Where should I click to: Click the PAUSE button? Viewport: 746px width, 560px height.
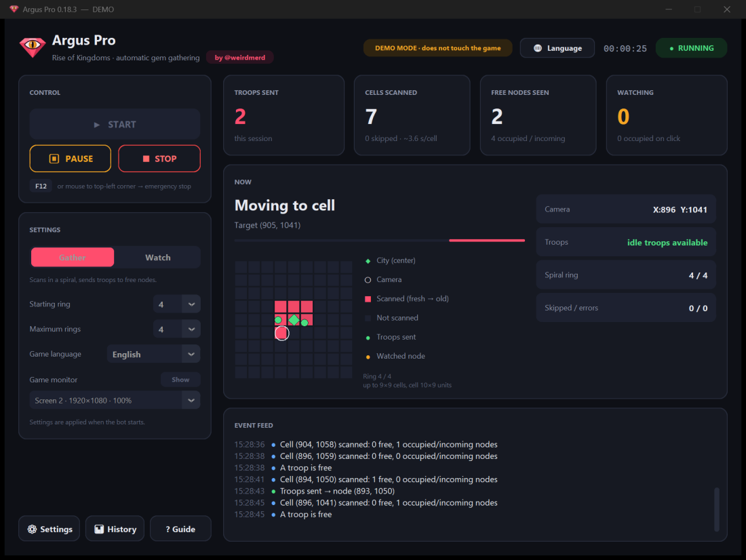click(x=71, y=159)
